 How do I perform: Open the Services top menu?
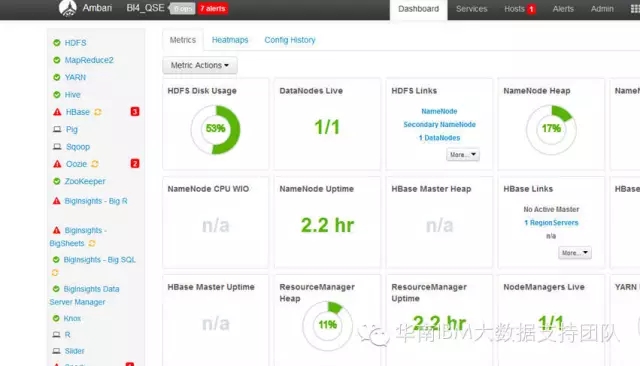coord(471,9)
